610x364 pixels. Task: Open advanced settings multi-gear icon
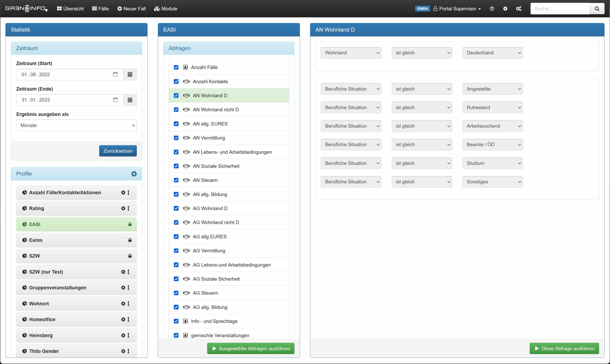coord(518,9)
